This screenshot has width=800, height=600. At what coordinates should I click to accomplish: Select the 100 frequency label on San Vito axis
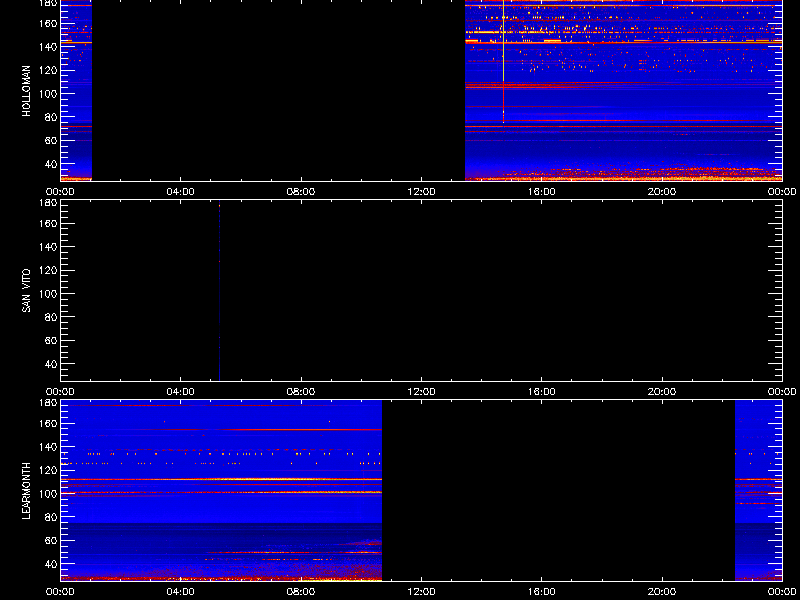pyautogui.click(x=47, y=294)
